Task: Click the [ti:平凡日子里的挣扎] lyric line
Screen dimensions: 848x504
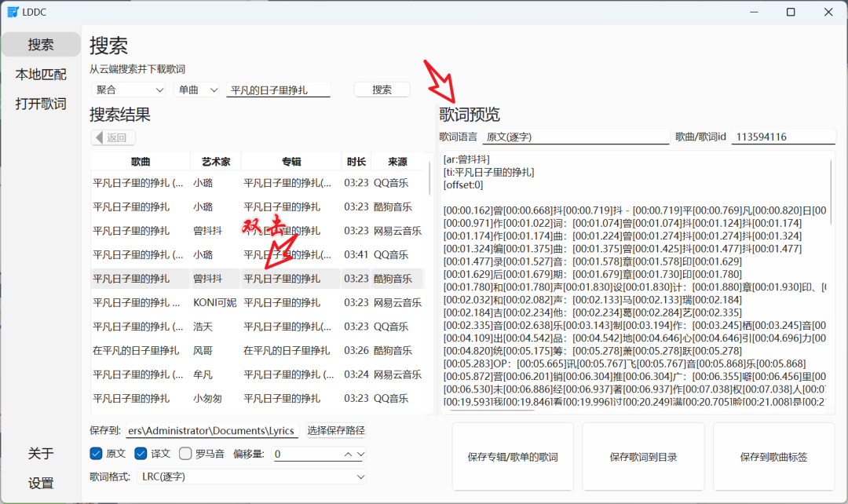Action: click(x=488, y=173)
